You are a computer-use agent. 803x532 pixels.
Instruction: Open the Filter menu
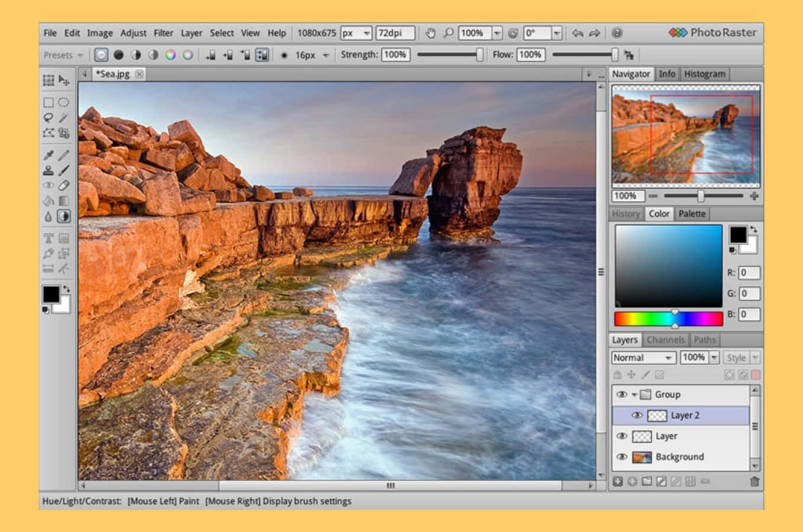(x=164, y=33)
